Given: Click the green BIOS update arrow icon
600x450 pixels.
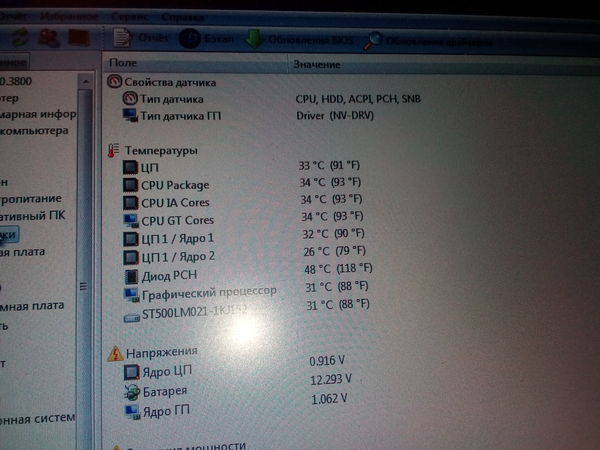Looking at the screenshot, I should pos(254,39).
